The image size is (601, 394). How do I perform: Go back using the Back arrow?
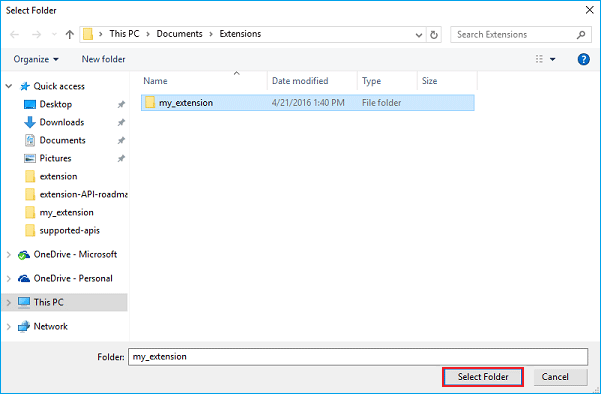pyautogui.click(x=15, y=34)
